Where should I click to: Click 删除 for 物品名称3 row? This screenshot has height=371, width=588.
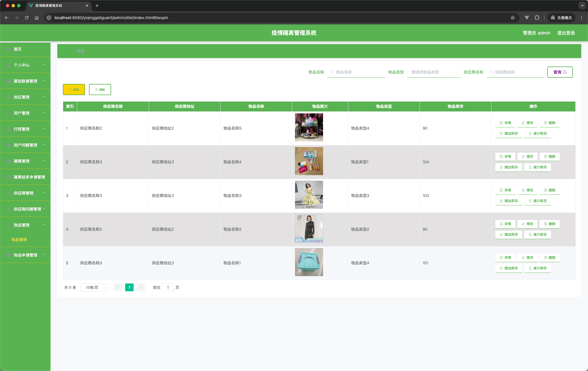550,190
